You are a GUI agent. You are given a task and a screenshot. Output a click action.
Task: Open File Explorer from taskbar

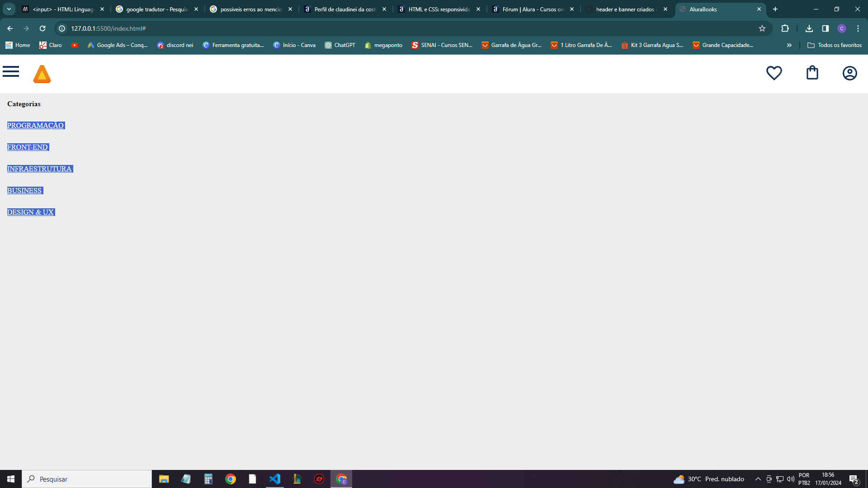(x=164, y=479)
